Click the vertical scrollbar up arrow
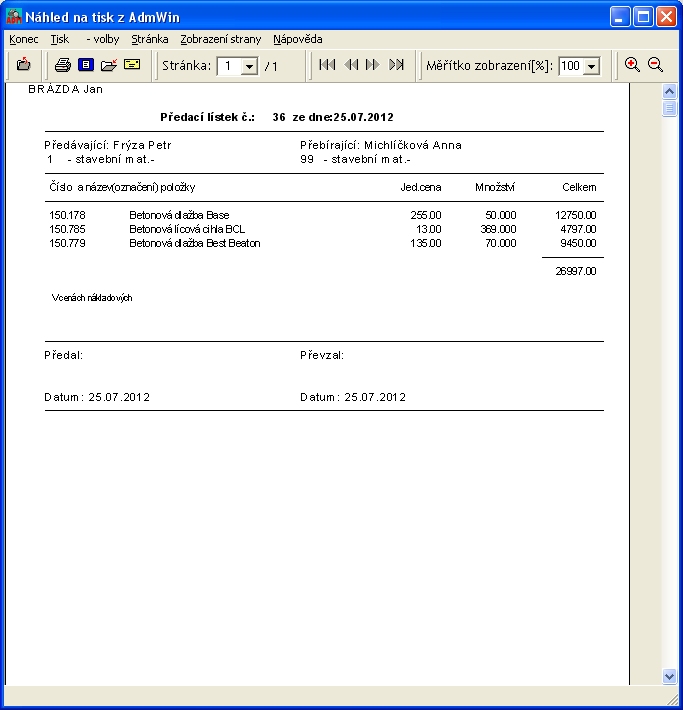This screenshot has height=710, width=683. tap(669, 91)
